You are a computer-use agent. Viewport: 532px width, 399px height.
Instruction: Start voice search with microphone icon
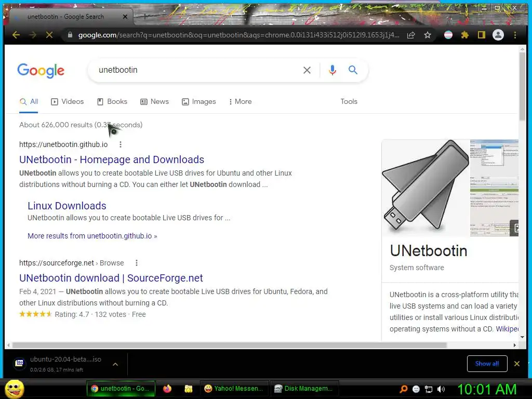pyautogui.click(x=332, y=70)
